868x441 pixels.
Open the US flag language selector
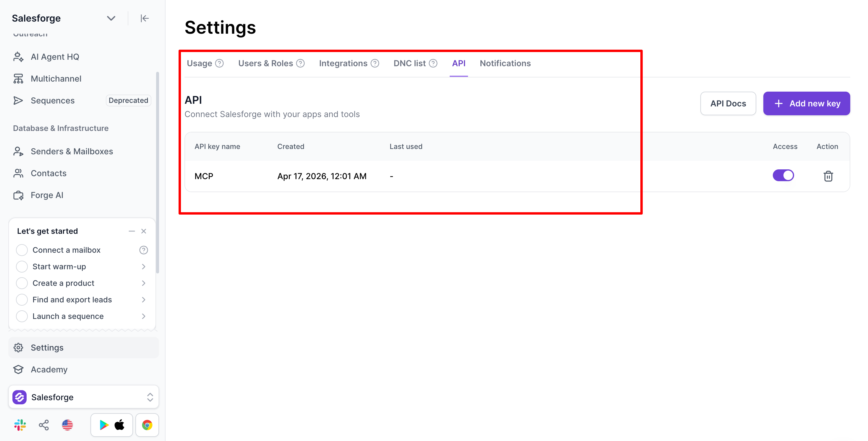(x=67, y=425)
